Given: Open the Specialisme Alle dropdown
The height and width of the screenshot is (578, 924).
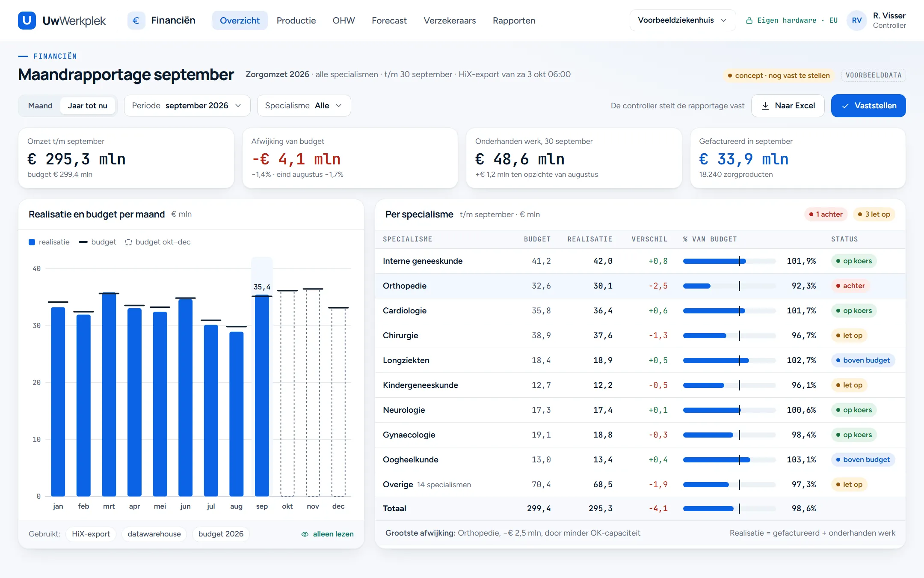Looking at the screenshot, I should tap(304, 106).
